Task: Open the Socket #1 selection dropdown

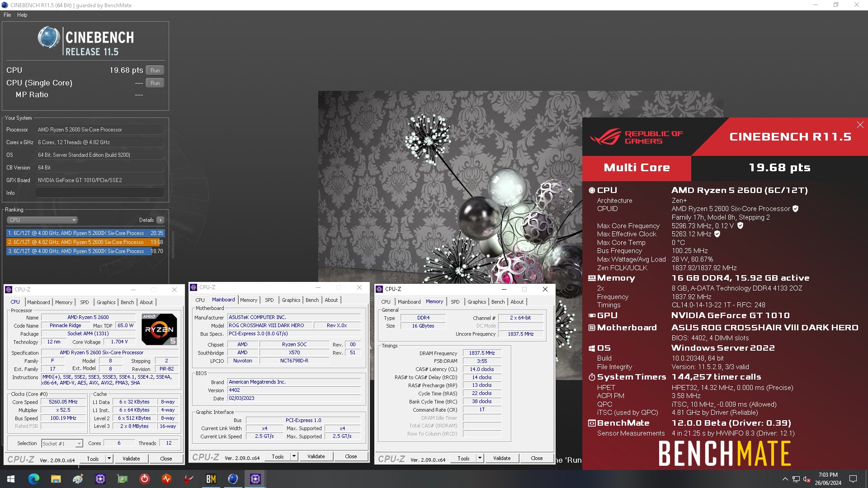Action: click(62, 444)
